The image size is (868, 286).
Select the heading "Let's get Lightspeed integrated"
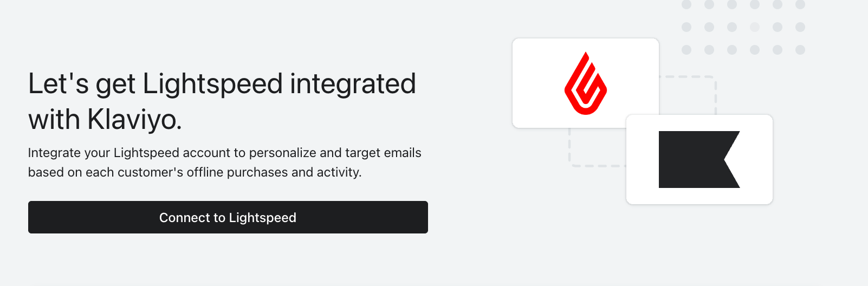[x=222, y=84]
